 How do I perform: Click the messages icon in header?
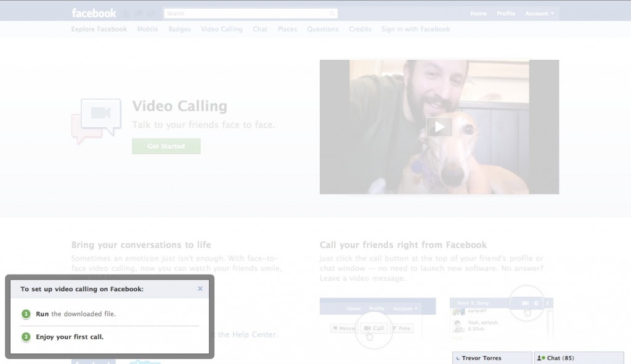pyautogui.click(x=139, y=14)
